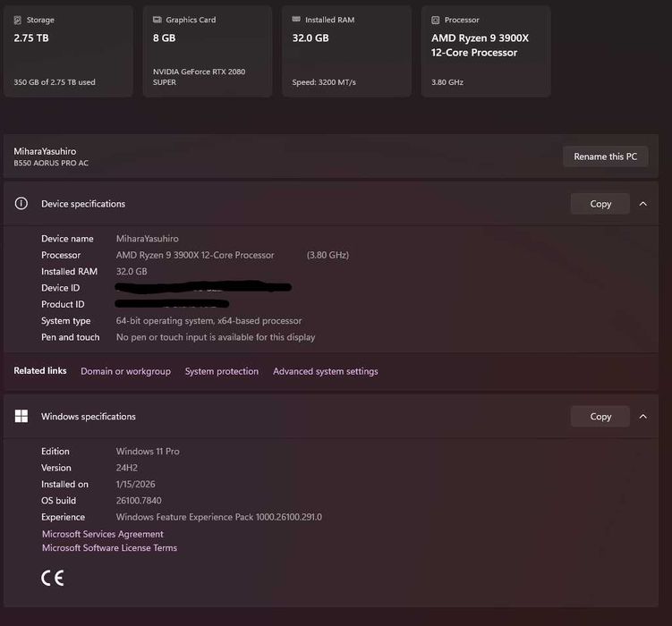Open Advanced system settings link
The image size is (672, 626).
click(x=326, y=371)
